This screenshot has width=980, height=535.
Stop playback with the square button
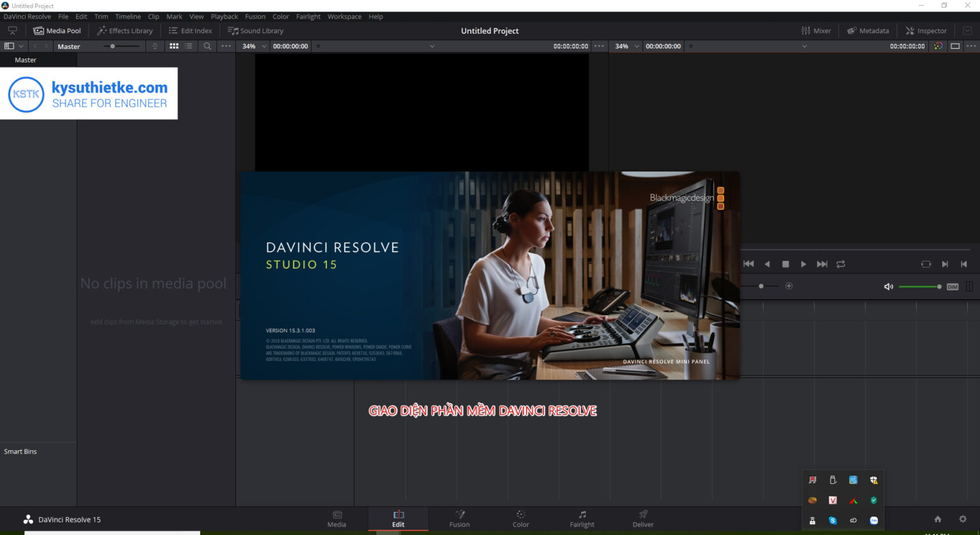click(785, 264)
